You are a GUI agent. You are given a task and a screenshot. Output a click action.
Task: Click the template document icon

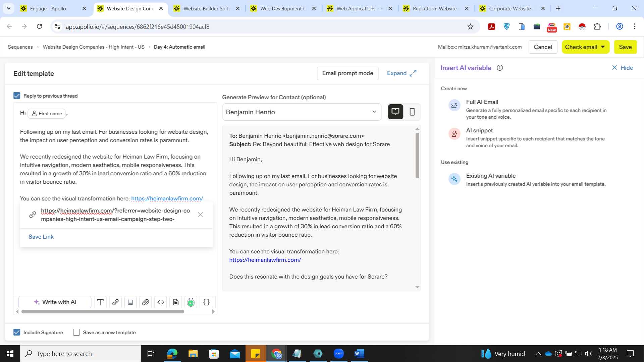(176, 302)
